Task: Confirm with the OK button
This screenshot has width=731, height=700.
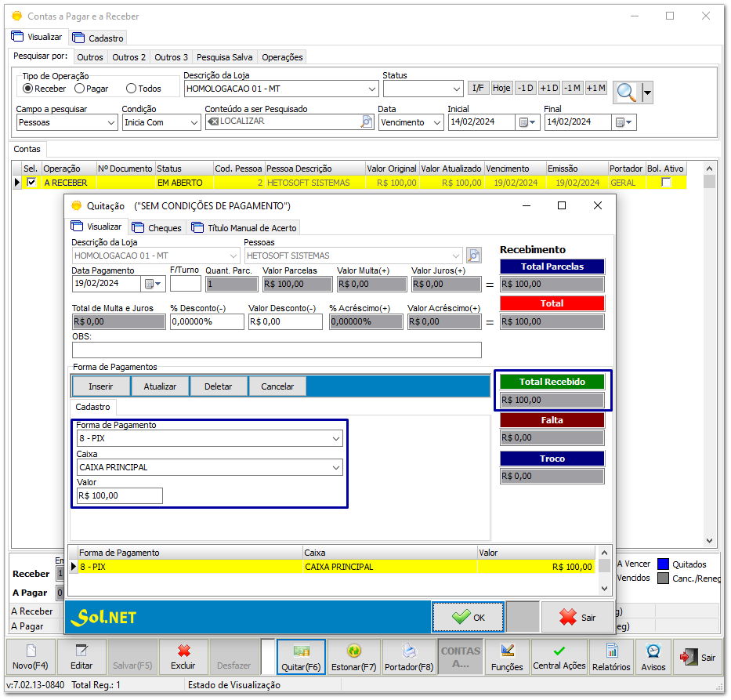Action: tap(469, 618)
